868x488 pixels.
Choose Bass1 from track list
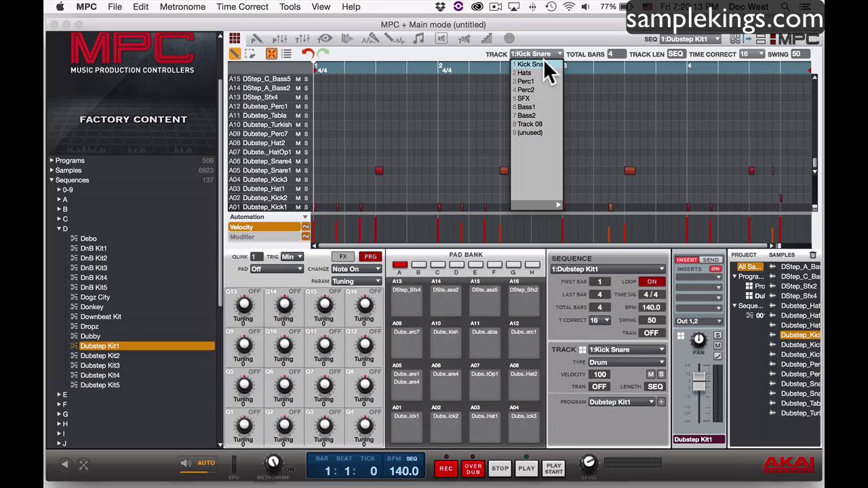pos(536,107)
